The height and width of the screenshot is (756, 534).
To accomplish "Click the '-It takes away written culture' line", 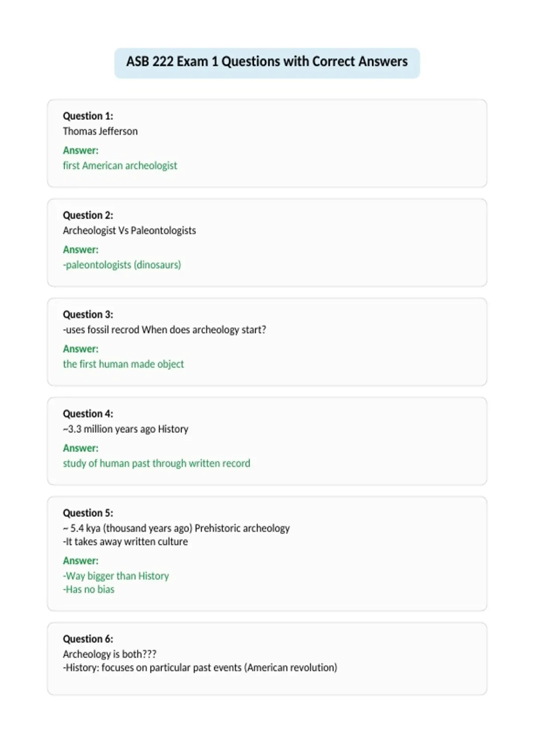I will (125, 542).
